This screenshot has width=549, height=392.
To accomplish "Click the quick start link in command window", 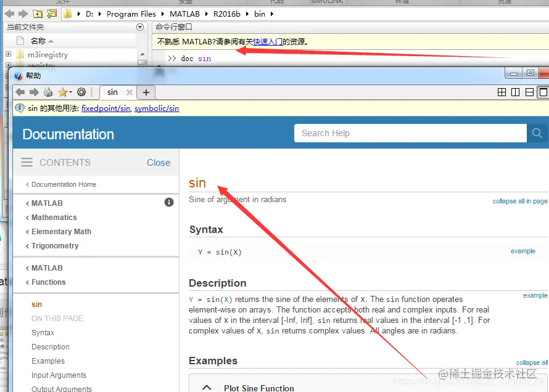I will (268, 42).
